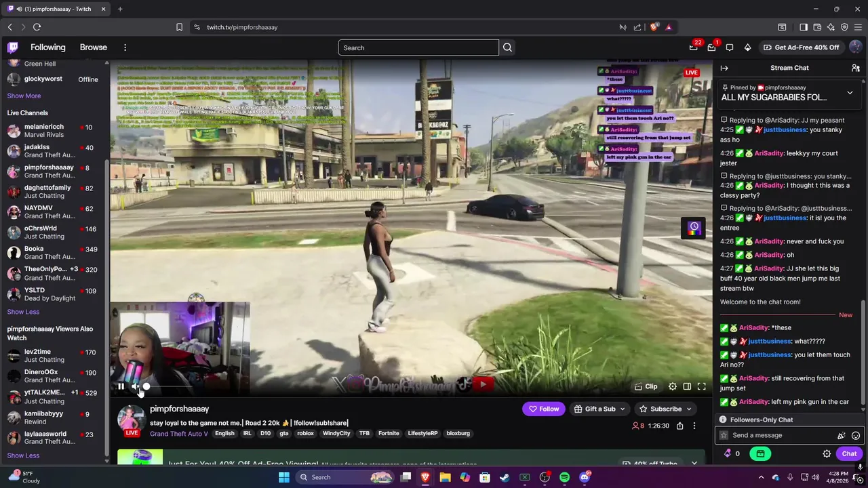This screenshot has width=868, height=488.
Task: Open the browser hamburger menu
Action: (859, 27)
